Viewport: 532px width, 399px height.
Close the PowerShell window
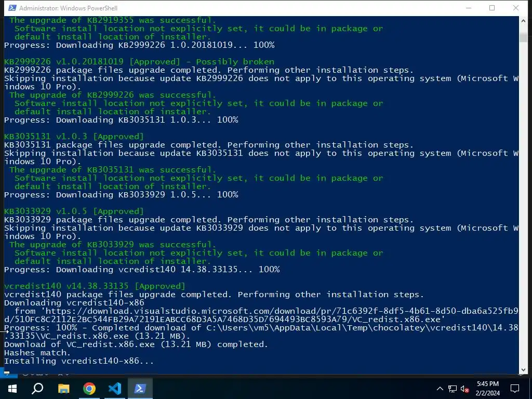[516, 8]
